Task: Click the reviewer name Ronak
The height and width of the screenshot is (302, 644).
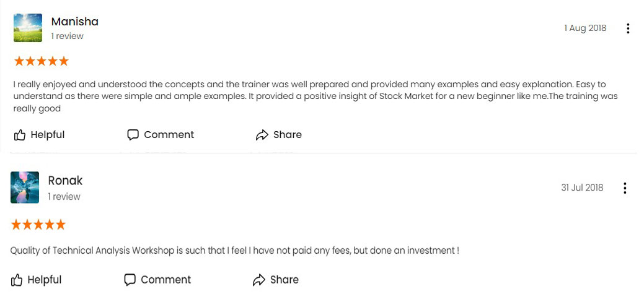Action: 65,181
